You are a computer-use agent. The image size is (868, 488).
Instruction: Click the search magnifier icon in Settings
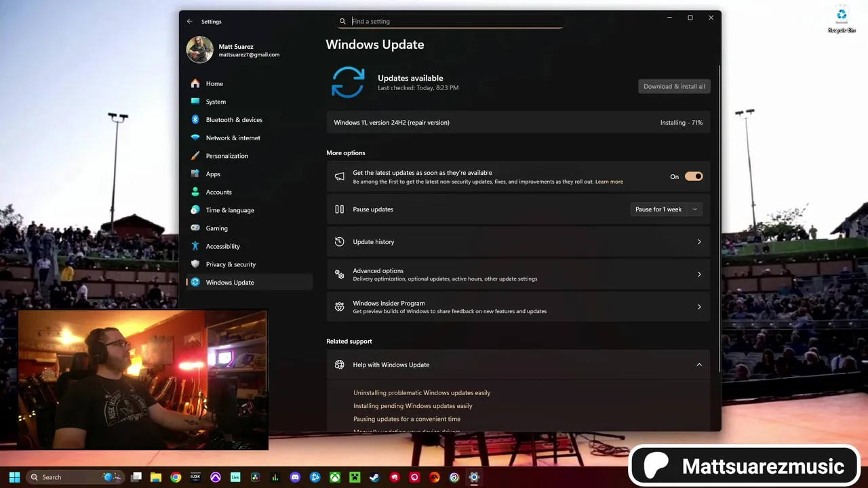[x=342, y=21]
